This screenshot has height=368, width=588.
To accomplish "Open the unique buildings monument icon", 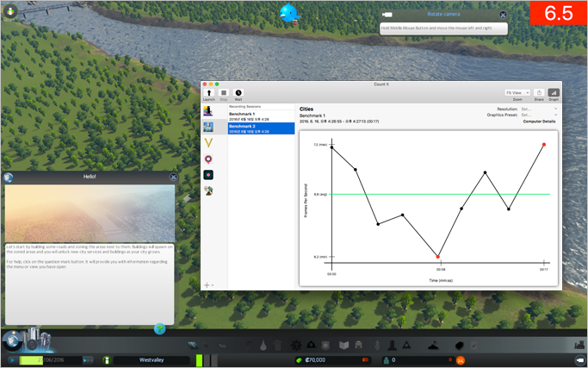I will coord(392,345).
